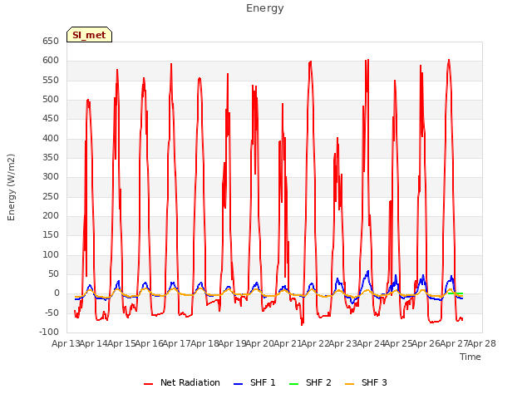Image resolution: width=532 pixels, height=399 pixels.
Task: Click the 300 y-axis tick label
Action: click(51, 177)
